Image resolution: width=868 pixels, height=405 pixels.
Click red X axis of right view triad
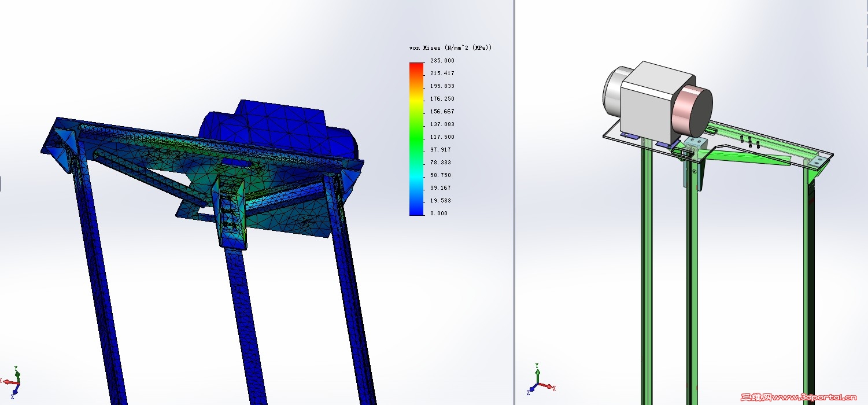point(547,386)
